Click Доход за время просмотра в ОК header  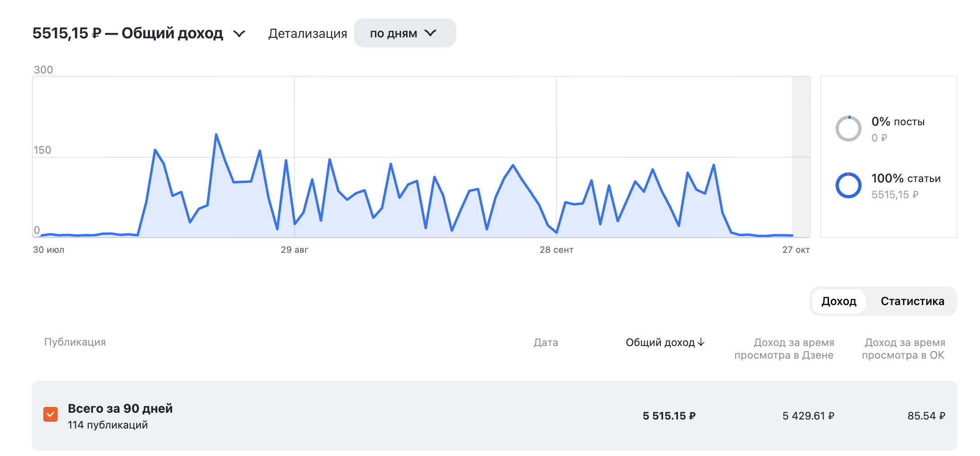[x=903, y=349]
